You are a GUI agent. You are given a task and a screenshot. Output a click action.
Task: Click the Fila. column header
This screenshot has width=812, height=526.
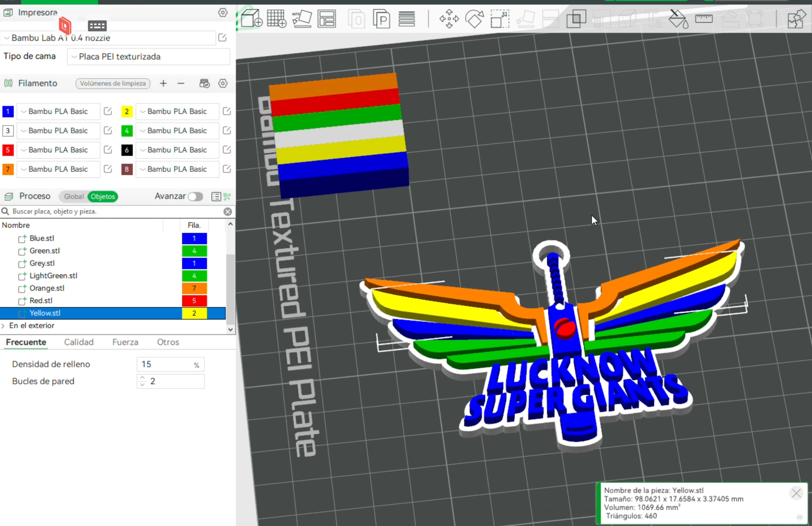tap(194, 225)
